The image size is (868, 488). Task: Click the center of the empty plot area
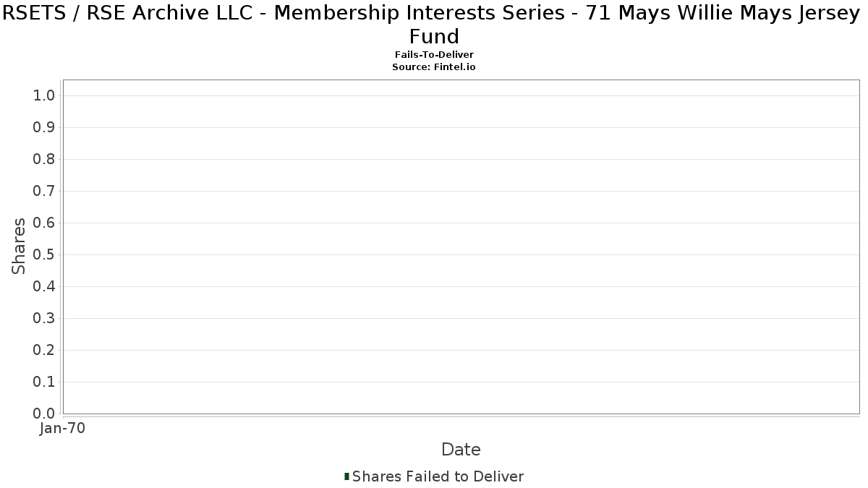pos(461,247)
